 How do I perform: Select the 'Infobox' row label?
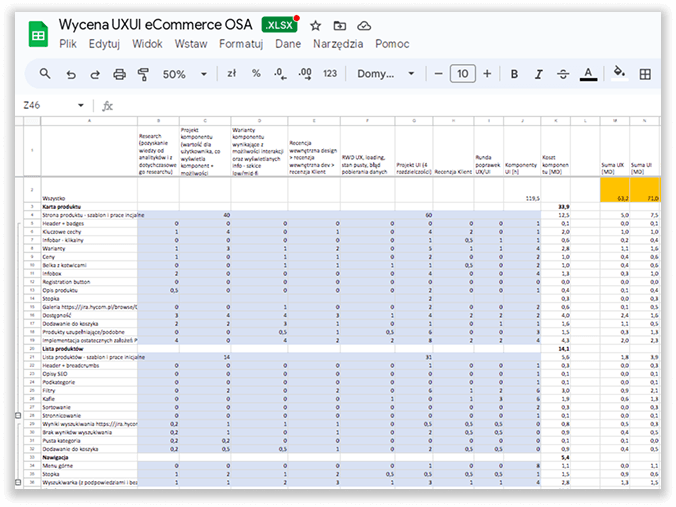pos(89,274)
